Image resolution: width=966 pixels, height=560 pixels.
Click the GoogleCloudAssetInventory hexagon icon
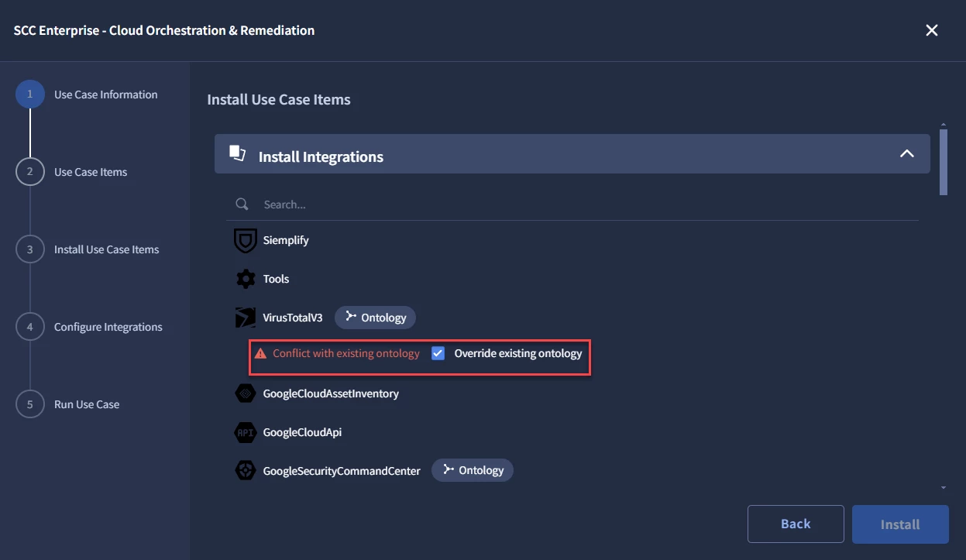point(246,393)
